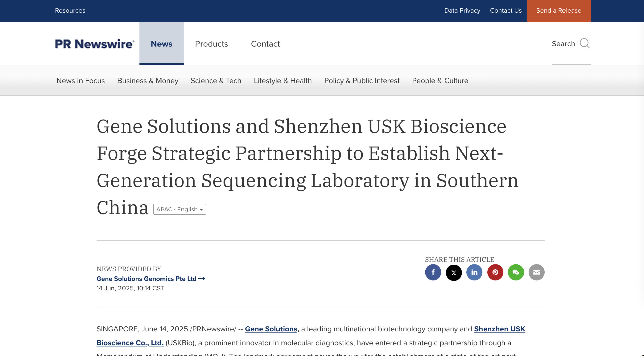The width and height of the screenshot is (644, 356).
Task: Click the Send a Release button
Action: 558,11
